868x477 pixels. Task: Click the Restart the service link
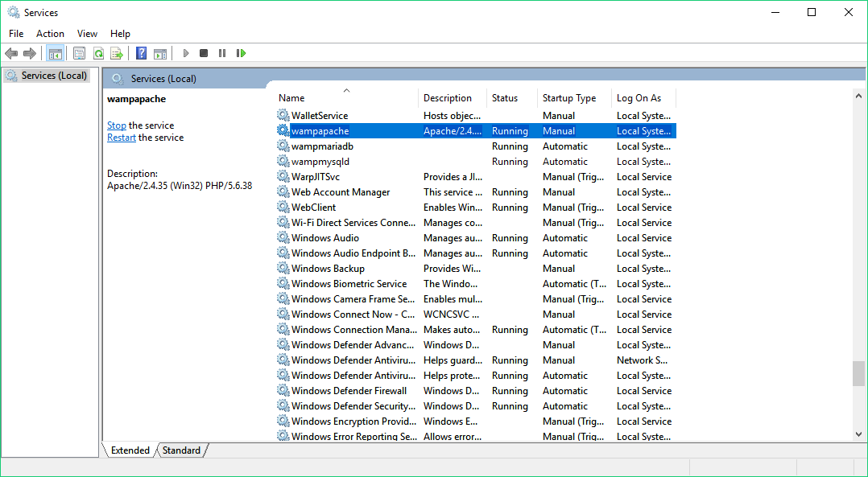coord(122,138)
